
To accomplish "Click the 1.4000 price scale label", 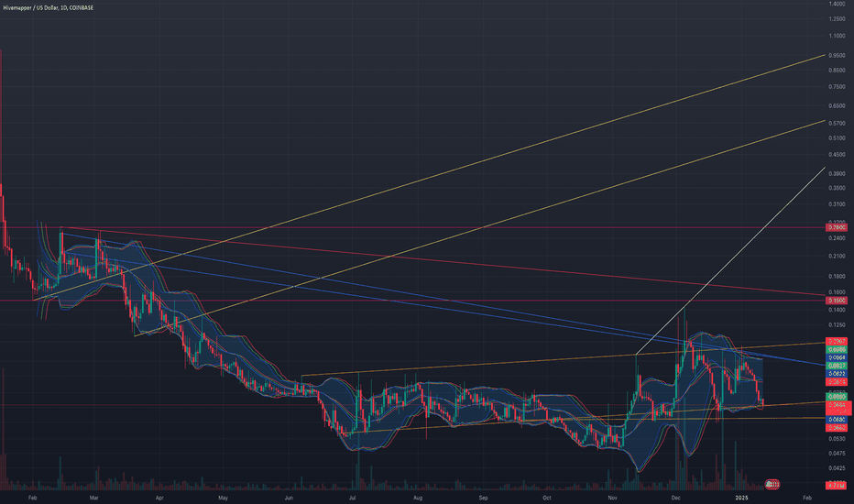I will click(837, 4).
